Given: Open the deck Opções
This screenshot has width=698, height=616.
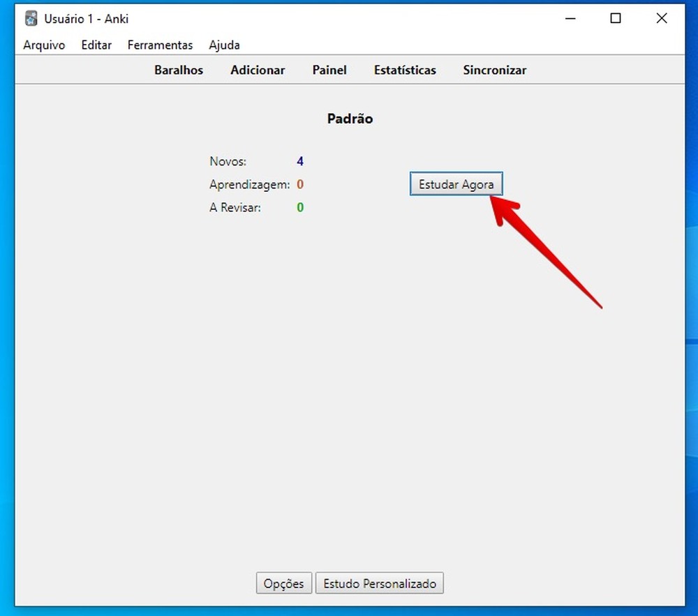Looking at the screenshot, I should [x=283, y=583].
